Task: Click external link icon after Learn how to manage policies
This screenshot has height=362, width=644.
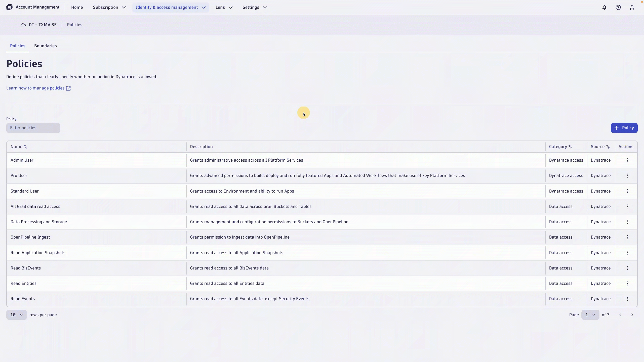Action: tap(68, 88)
